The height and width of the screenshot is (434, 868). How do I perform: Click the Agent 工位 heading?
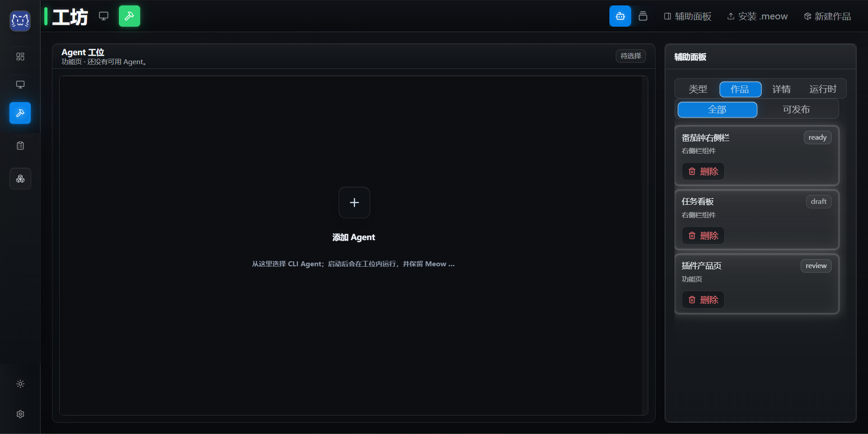(x=83, y=52)
